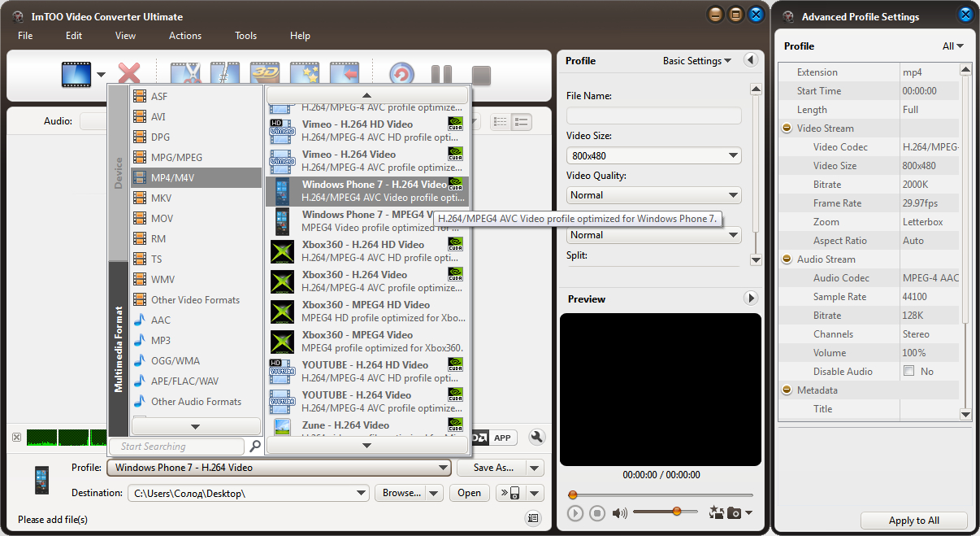Viewport: 980px width, 536px height.
Task: Click the down arrow below the profile list
Action: [367, 445]
